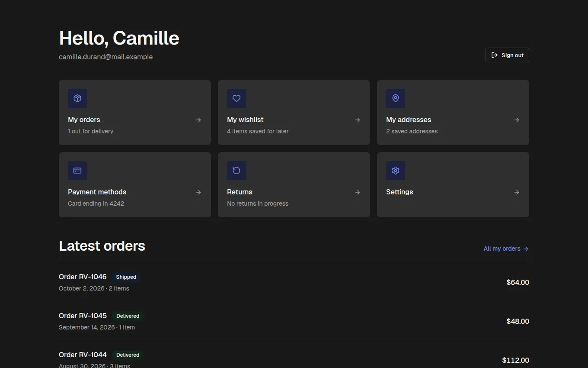588x368 pixels.
Task: Open the Returns card title
Action: (240, 192)
